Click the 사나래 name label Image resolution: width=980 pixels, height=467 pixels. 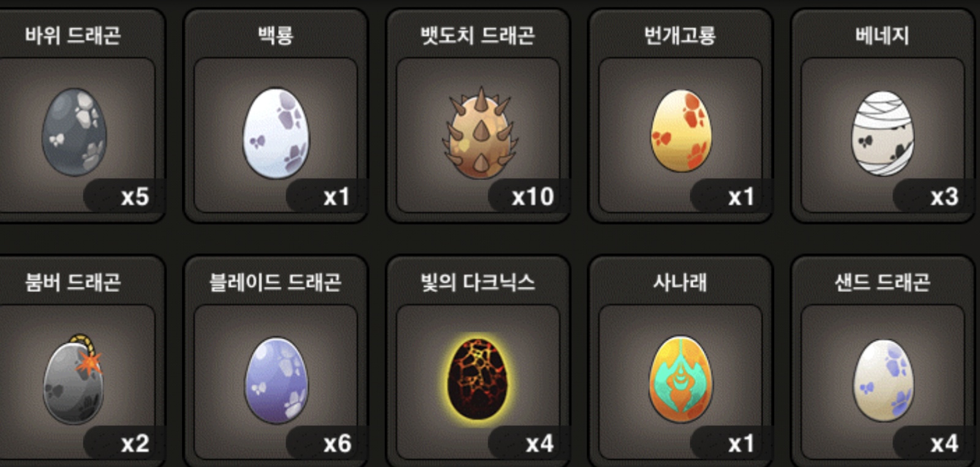pyautogui.click(x=680, y=282)
